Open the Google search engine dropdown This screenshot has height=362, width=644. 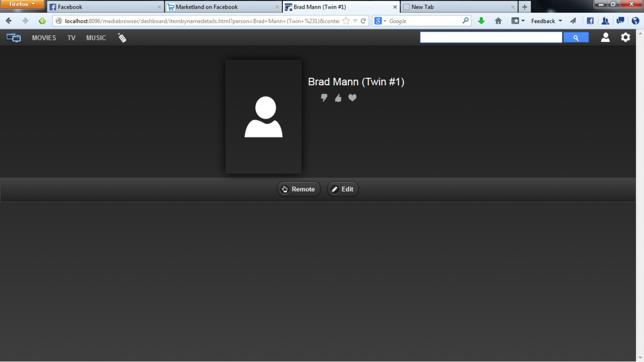380,21
